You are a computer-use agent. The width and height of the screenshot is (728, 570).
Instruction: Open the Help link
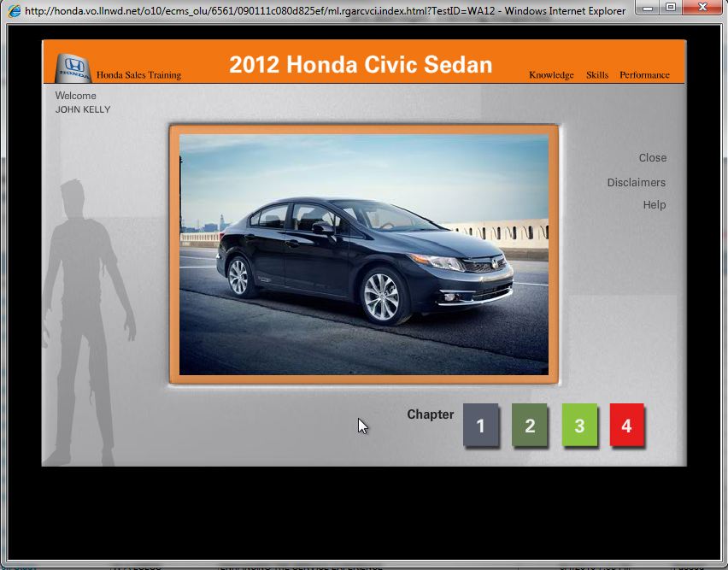(654, 205)
